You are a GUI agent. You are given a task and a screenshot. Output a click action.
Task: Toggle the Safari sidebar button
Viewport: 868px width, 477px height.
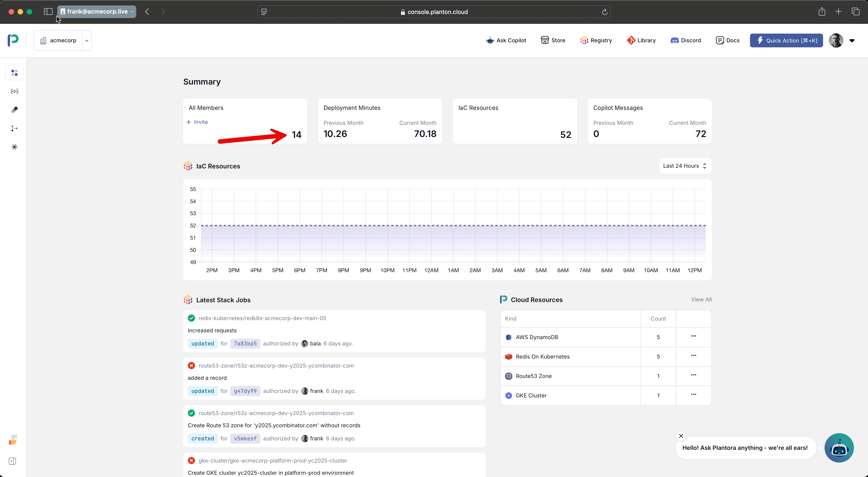[48, 12]
